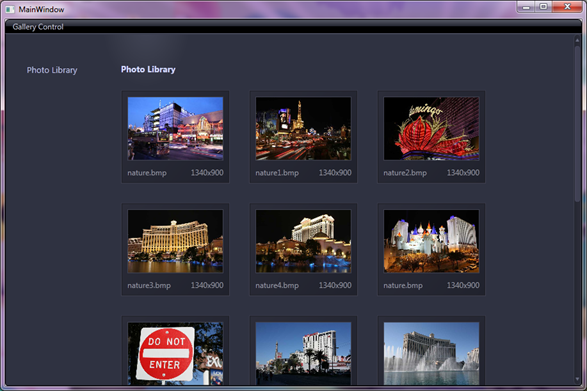Viewport: 587px width, 391px height.
Task: Click the 1340x900 size under nature3.bmp
Action: 207,285
